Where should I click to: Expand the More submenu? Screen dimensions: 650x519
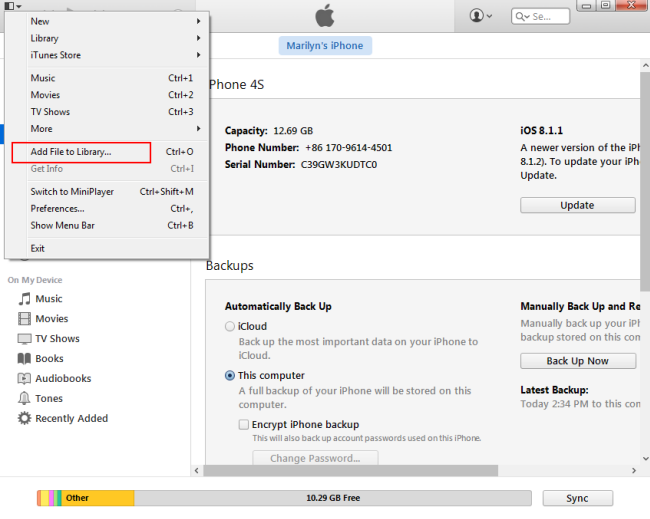click(115, 129)
